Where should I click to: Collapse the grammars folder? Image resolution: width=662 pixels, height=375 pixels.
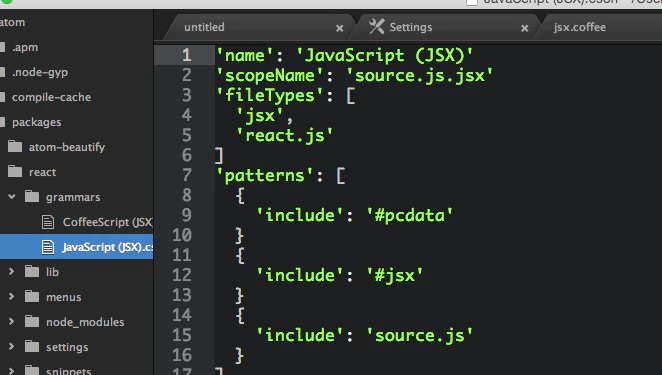(x=11, y=196)
